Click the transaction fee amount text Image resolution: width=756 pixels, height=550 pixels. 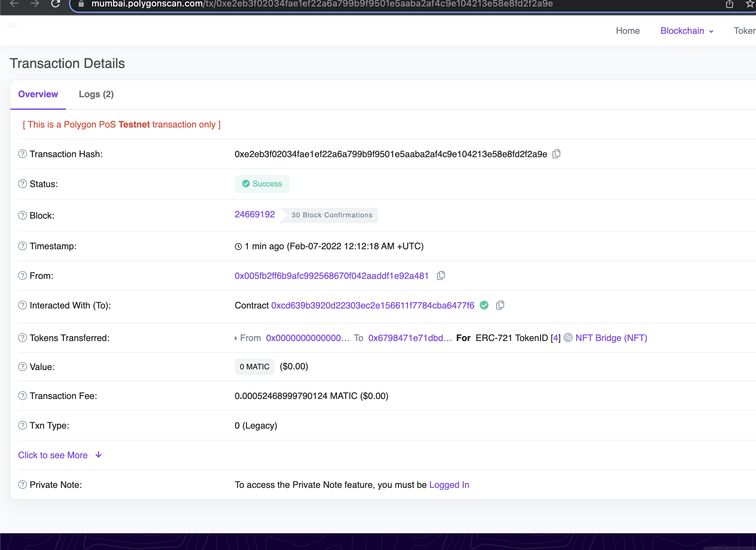(311, 396)
